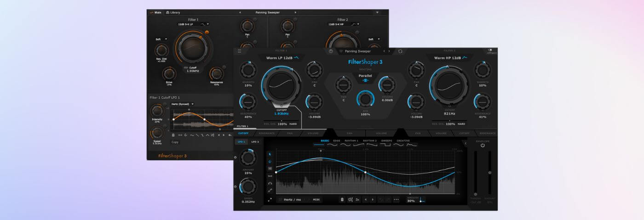Image resolution: width=644 pixels, height=220 pixels.
Task: Click the Parallel routing icon
Action: click(x=365, y=80)
